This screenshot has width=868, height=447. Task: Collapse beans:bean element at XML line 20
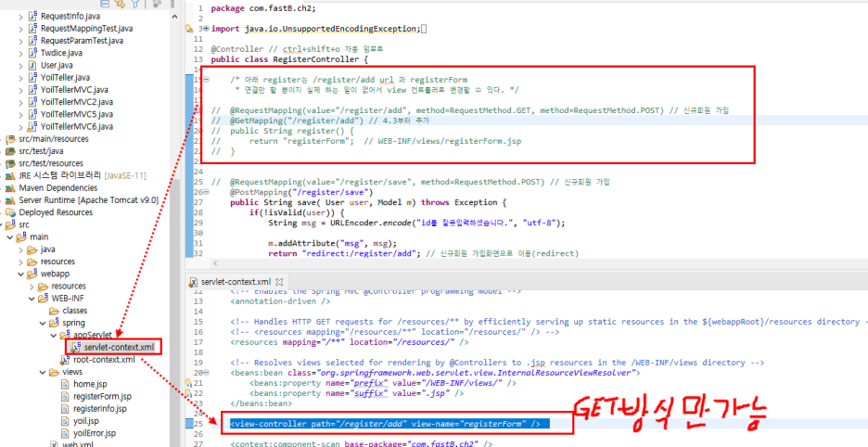click(206, 373)
